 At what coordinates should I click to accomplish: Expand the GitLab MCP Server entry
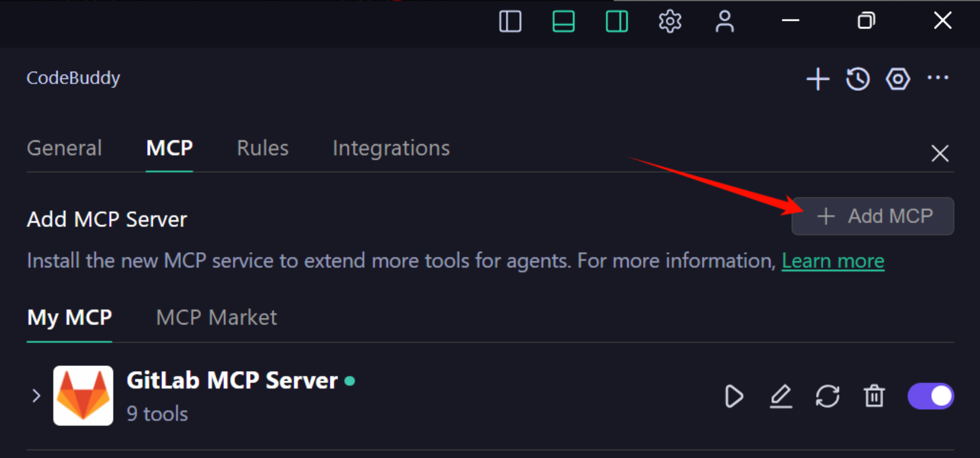tap(36, 396)
